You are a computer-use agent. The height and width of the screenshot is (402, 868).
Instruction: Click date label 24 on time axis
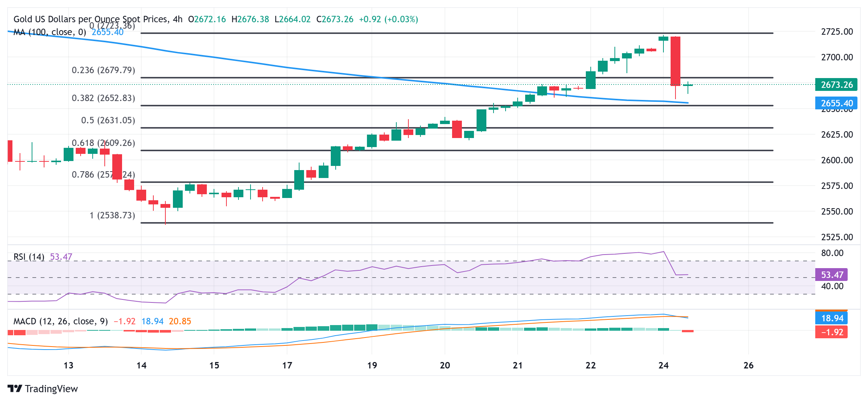[x=663, y=365]
